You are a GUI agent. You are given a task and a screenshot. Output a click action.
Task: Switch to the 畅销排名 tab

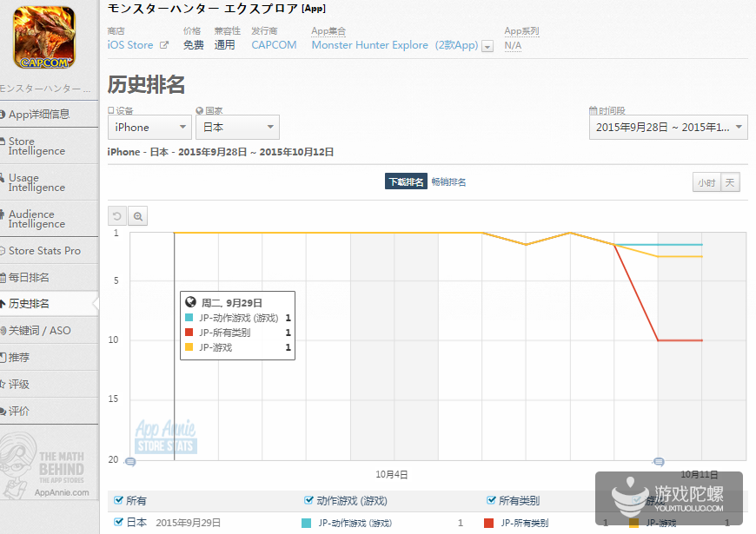click(449, 181)
